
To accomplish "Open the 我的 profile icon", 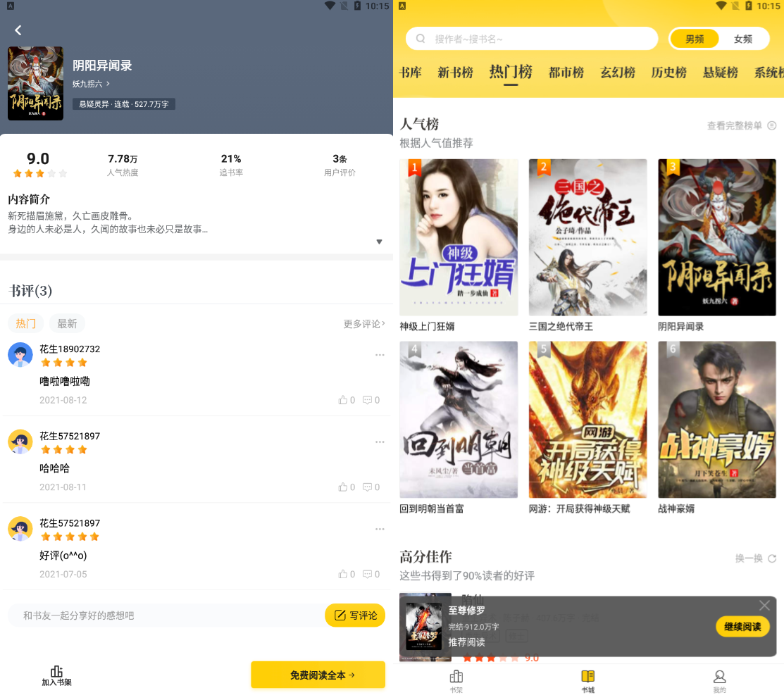I will pos(719,677).
